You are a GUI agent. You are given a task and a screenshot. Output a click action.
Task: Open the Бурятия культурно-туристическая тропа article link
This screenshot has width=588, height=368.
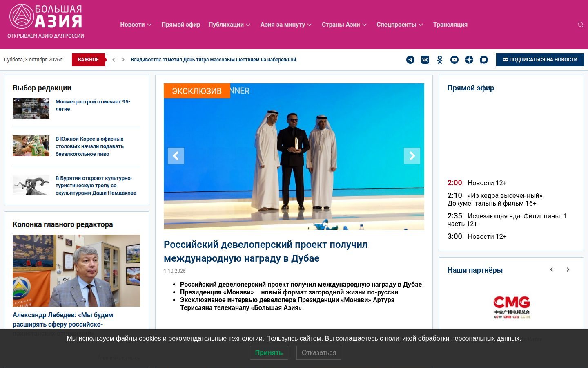[x=96, y=186]
